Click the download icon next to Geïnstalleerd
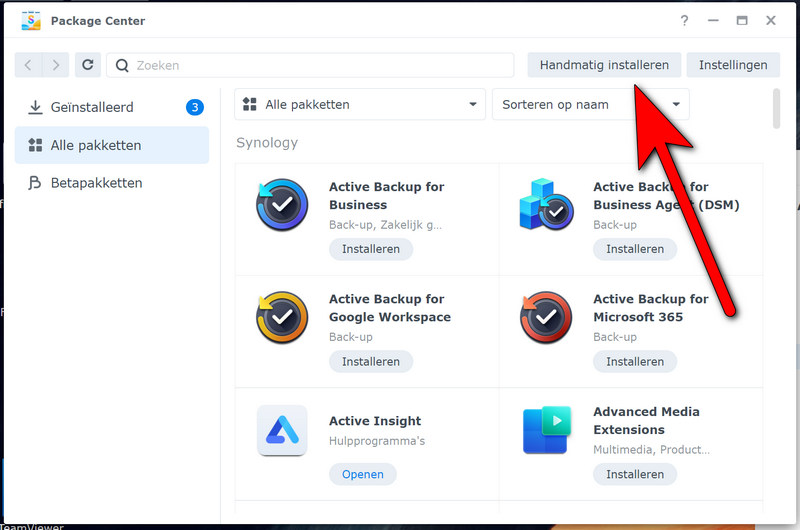This screenshot has width=800, height=530. pos(35,107)
